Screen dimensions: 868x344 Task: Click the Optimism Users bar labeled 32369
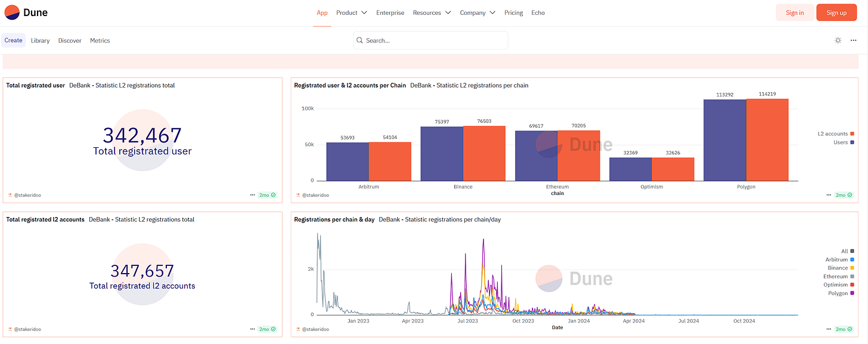click(x=630, y=169)
